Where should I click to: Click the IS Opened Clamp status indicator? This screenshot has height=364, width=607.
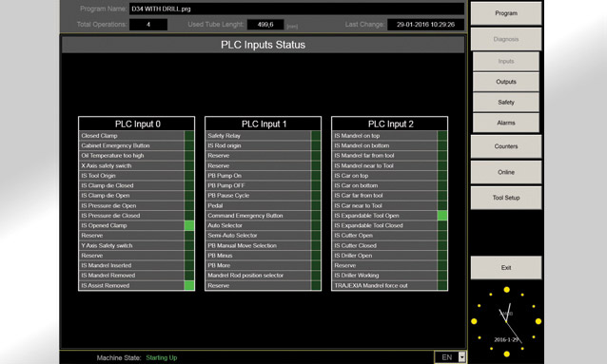pyautogui.click(x=189, y=225)
